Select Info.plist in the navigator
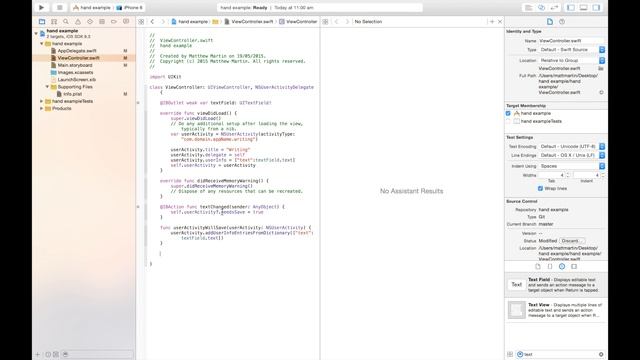 72,94
